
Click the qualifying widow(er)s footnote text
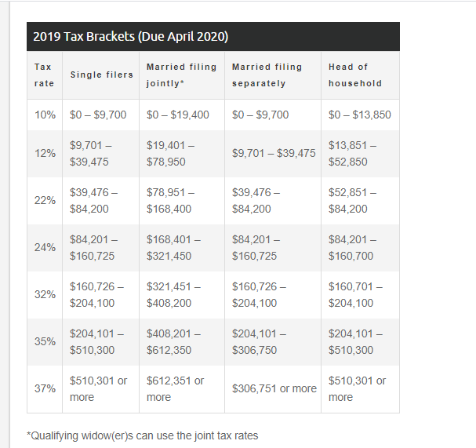[143, 435]
